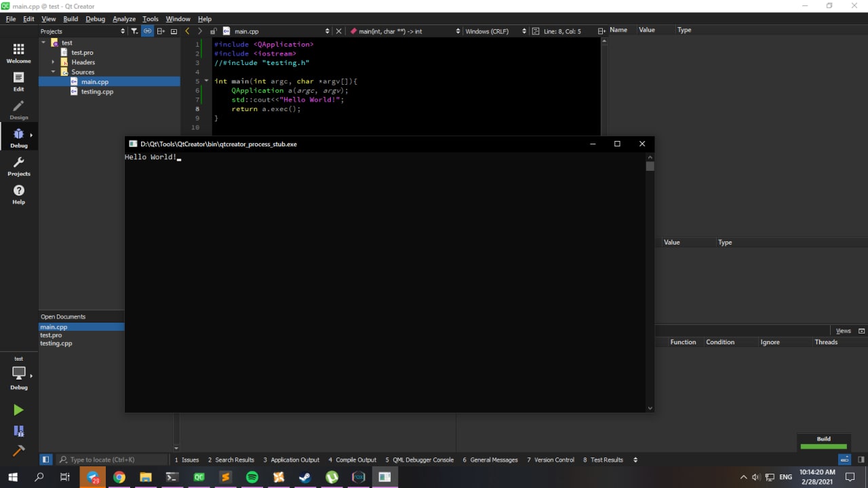
Task: Click the console window vertical scrollbar
Action: tap(650, 282)
